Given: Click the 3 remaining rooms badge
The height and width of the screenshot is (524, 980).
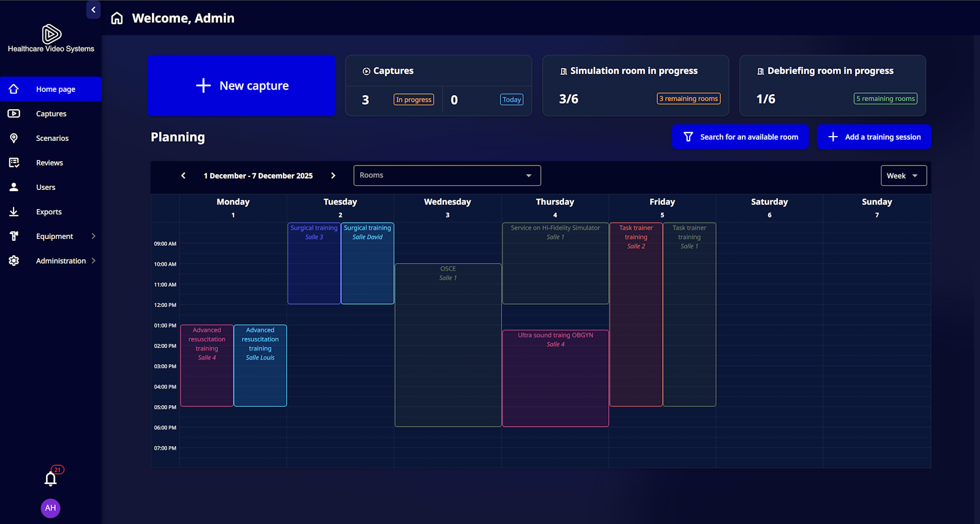Looking at the screenshot, I should [x=689, y=99].
